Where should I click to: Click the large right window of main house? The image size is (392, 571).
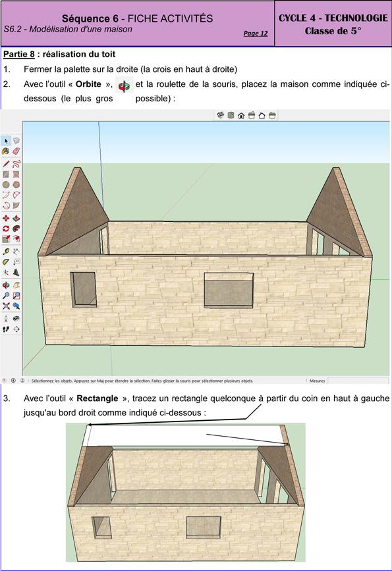(x=229, y=290)
